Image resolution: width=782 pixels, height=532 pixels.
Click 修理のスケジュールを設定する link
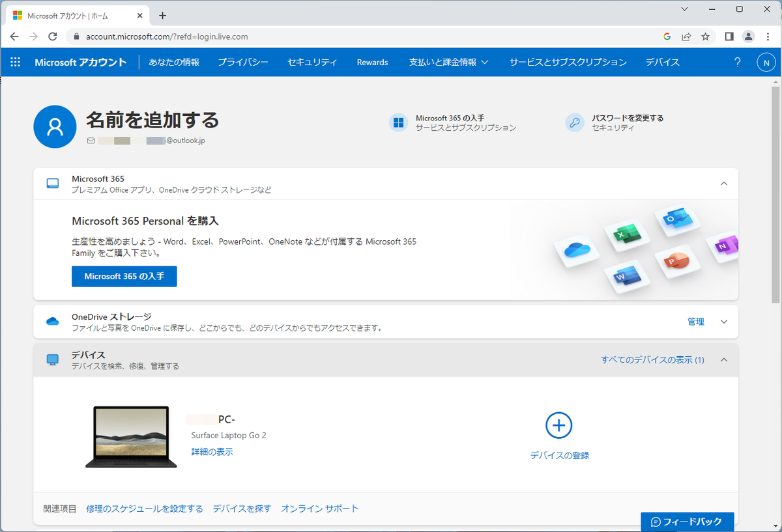click(x=145, y=509)
